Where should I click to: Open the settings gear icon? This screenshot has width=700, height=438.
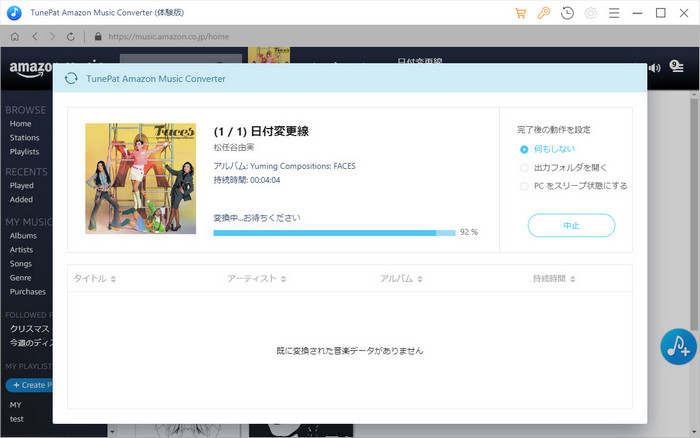(x=591, y=13)
